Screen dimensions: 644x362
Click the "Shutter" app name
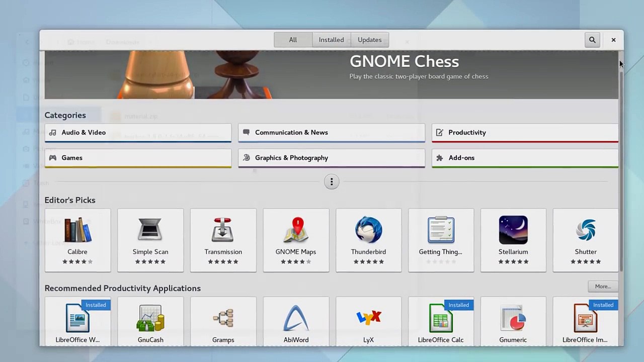click(586, 252)
